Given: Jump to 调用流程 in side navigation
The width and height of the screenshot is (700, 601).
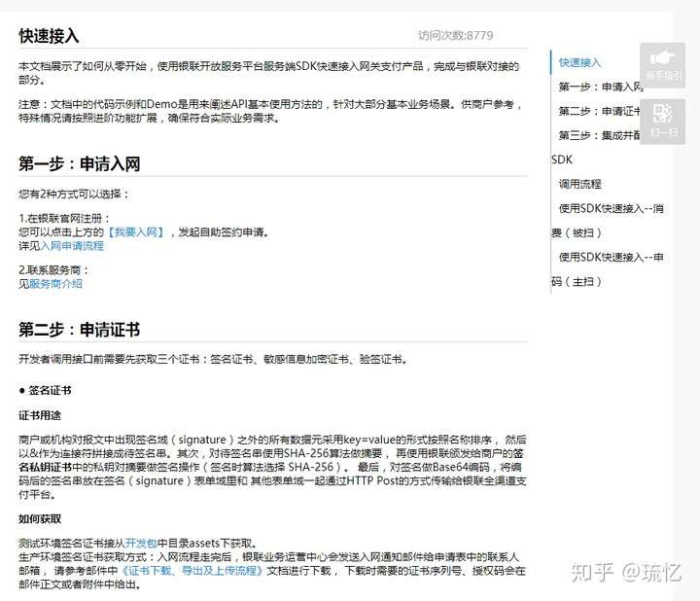Looking at the screenshot, I should (579, 184).
